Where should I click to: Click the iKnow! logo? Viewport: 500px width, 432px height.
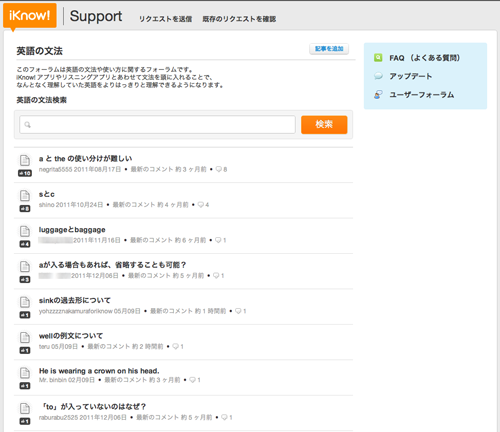point(30,15)
